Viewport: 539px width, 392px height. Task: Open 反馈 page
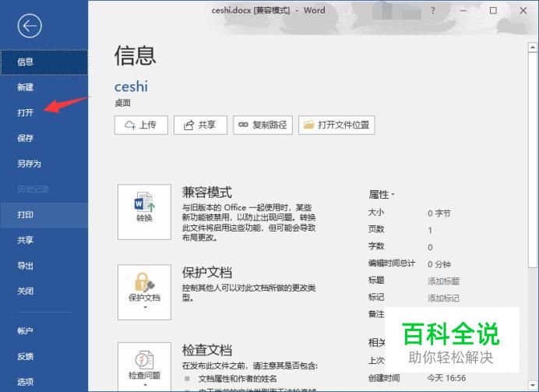[x=44, y=357]
